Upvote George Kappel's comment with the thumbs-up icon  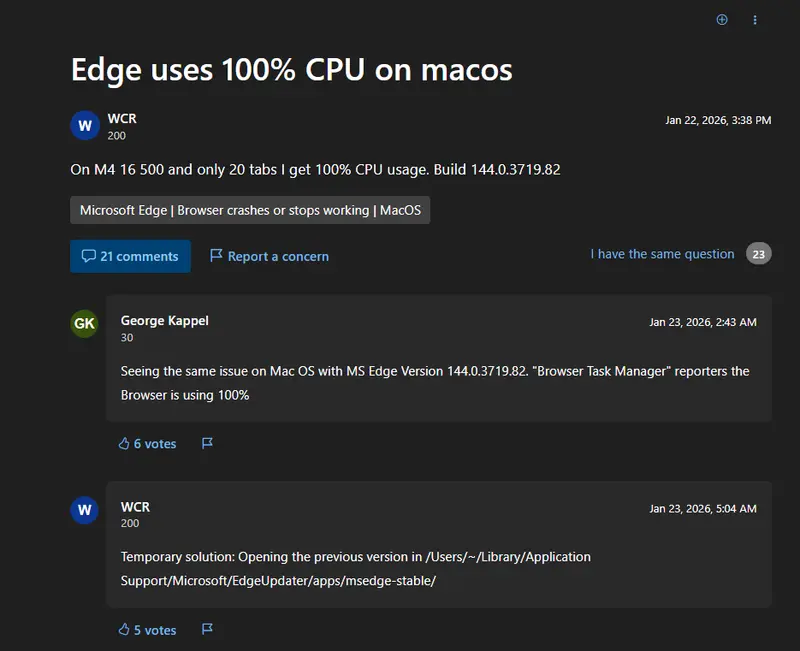tap(125, 443)
